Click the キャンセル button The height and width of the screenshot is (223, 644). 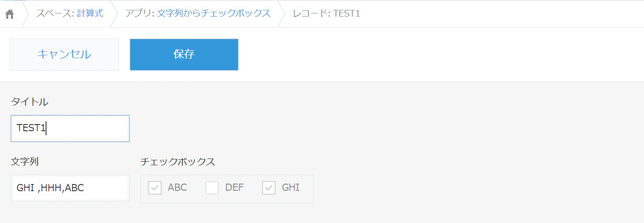tap(64, 55)
